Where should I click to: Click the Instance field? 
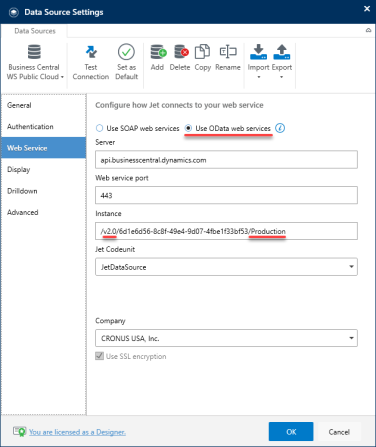pyautogui.click(x=226, y=231)
